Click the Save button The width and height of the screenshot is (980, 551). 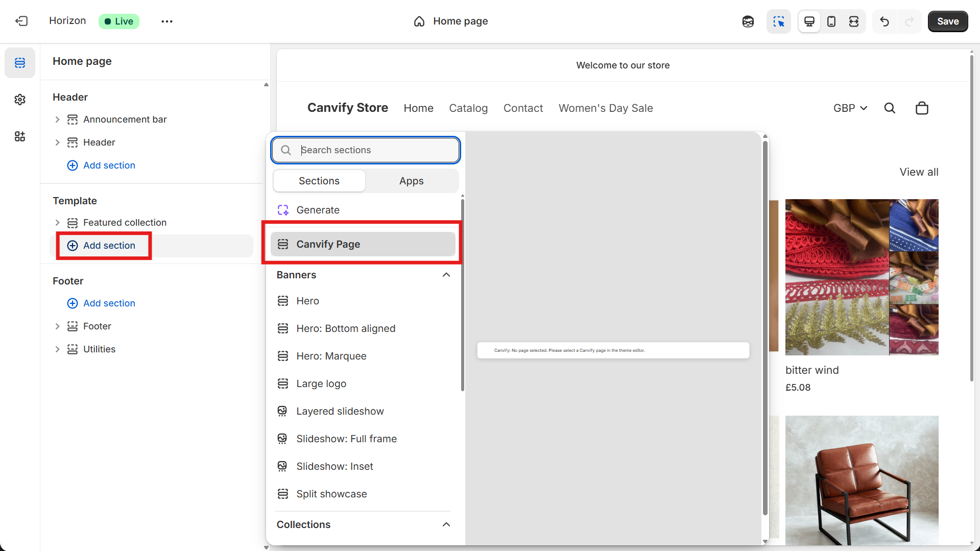[x=947, y=21]
